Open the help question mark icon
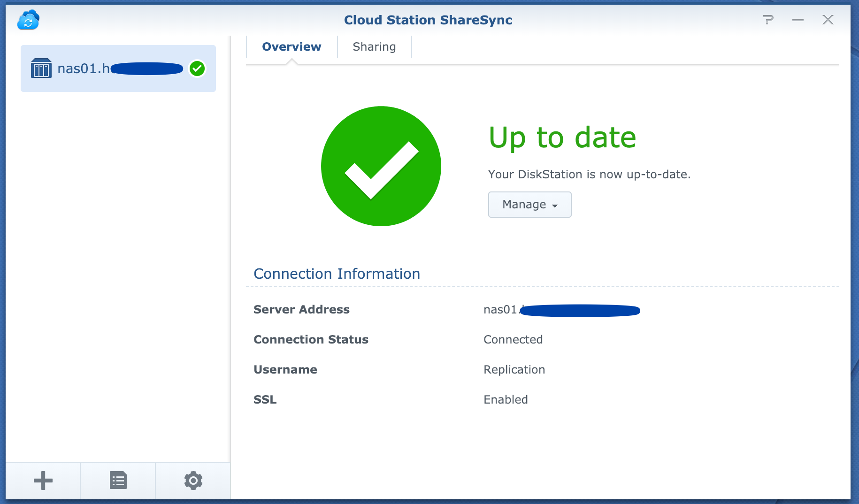The image size is (859, 504). [x=768, y=20]
